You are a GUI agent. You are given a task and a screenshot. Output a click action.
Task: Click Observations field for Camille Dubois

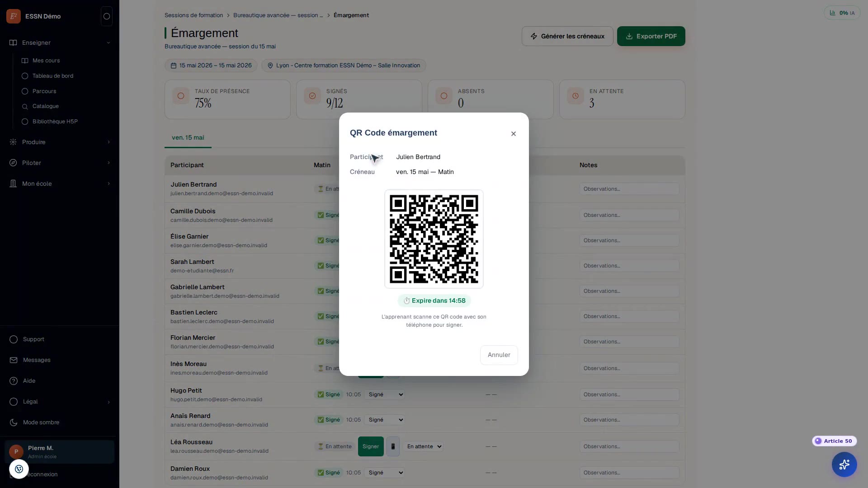point(629,215)
